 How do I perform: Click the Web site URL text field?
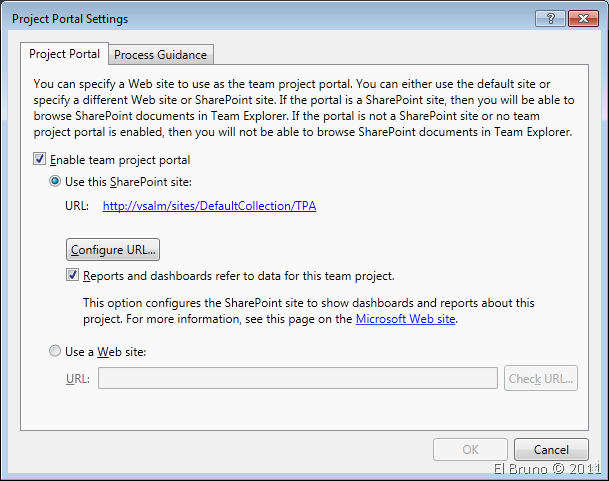pyautogui.click(x=297, y=378)
